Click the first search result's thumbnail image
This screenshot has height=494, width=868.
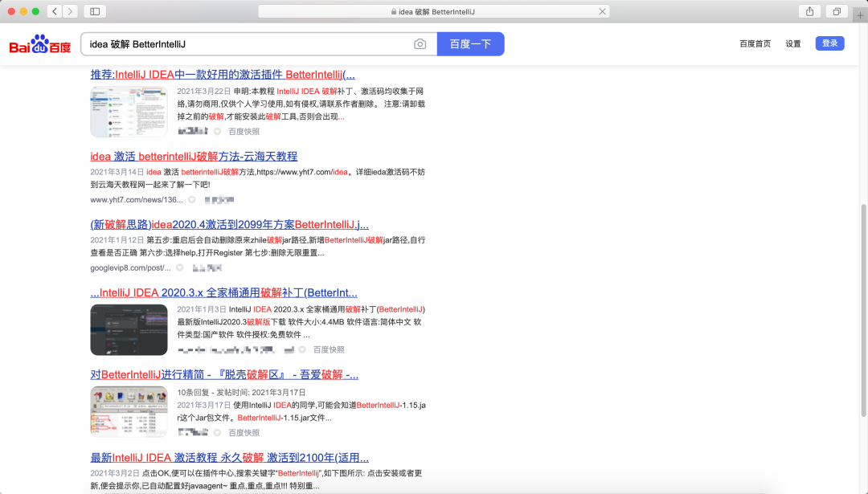(x=129, y=110)
